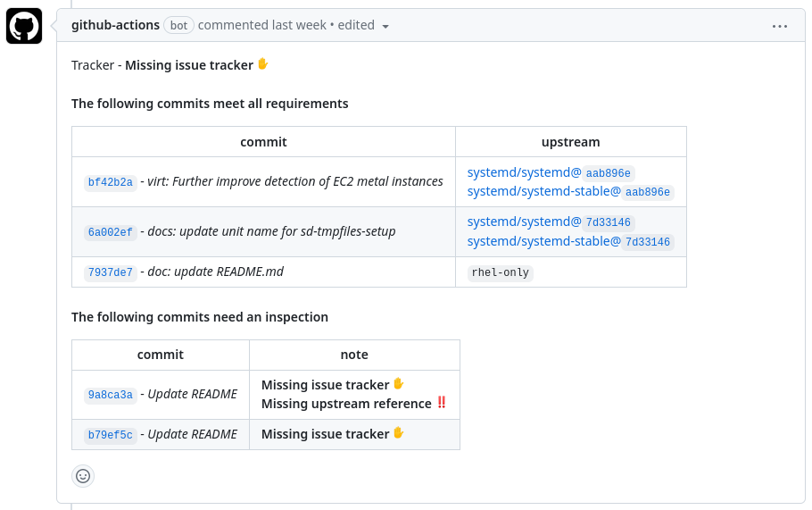
Task: Open commit 6a002ef hash link
Action: pos(110,232)
